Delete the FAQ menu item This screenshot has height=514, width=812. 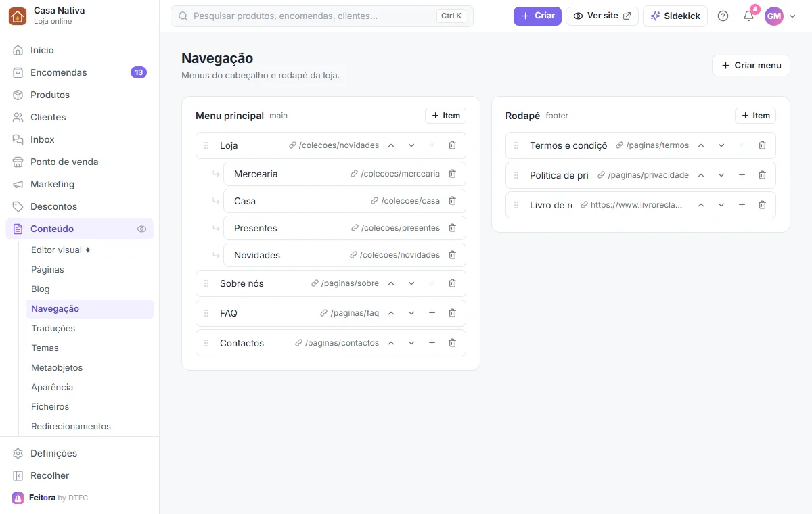[x=452, y=313]
